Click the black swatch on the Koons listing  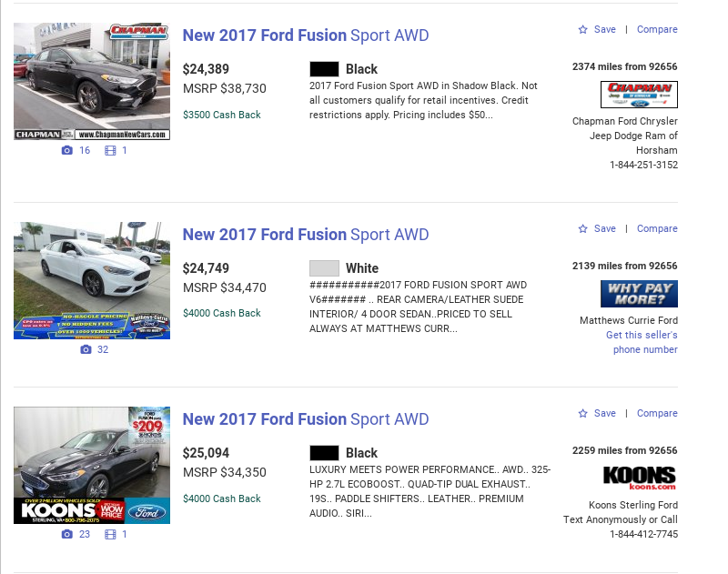click(324, 453)
